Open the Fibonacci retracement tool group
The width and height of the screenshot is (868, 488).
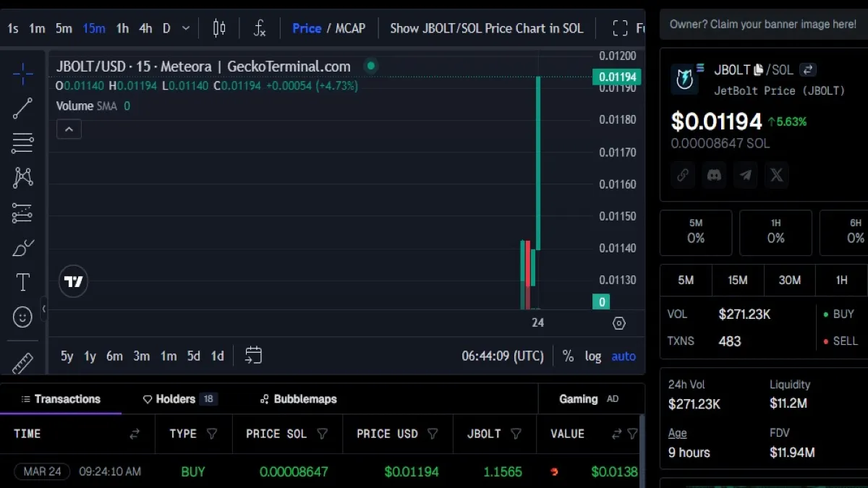[x=22, y=143]
